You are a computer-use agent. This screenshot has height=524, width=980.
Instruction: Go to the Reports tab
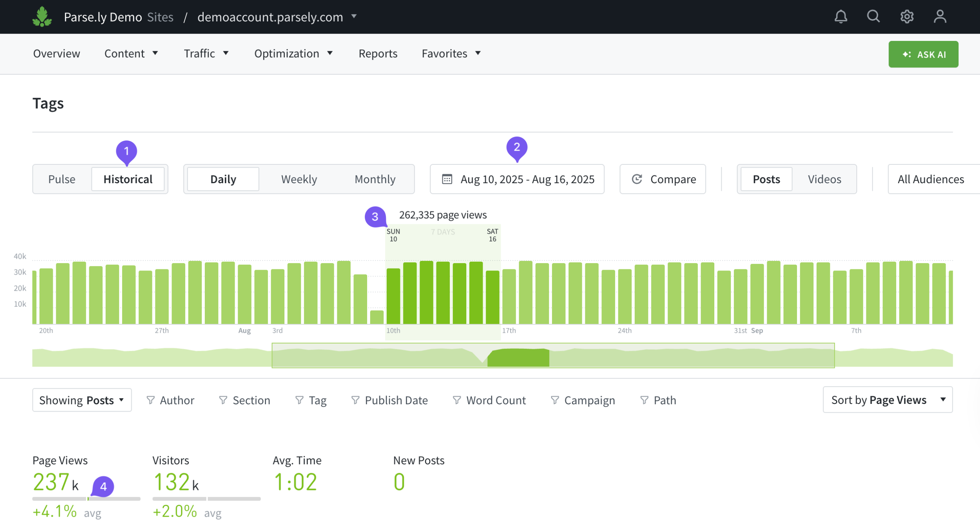(378, 54)
